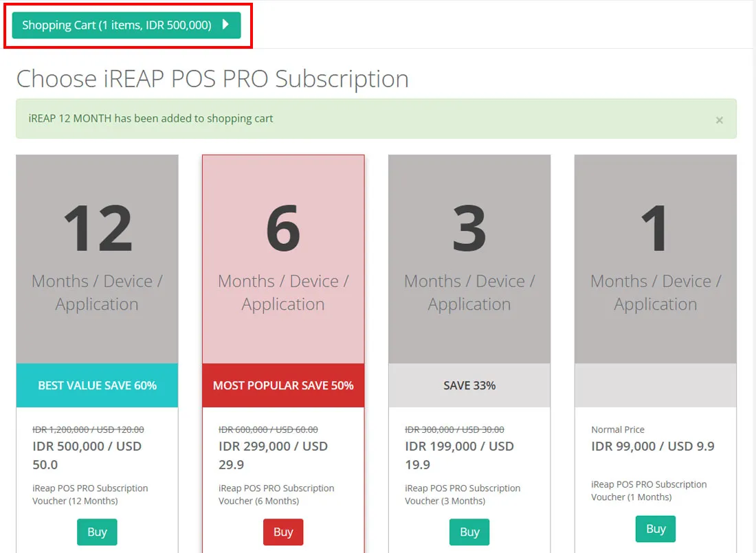Click the iREAP 12 MONTH added message
The height and width of the screenshot is (553, 756).
click(151, 119)
